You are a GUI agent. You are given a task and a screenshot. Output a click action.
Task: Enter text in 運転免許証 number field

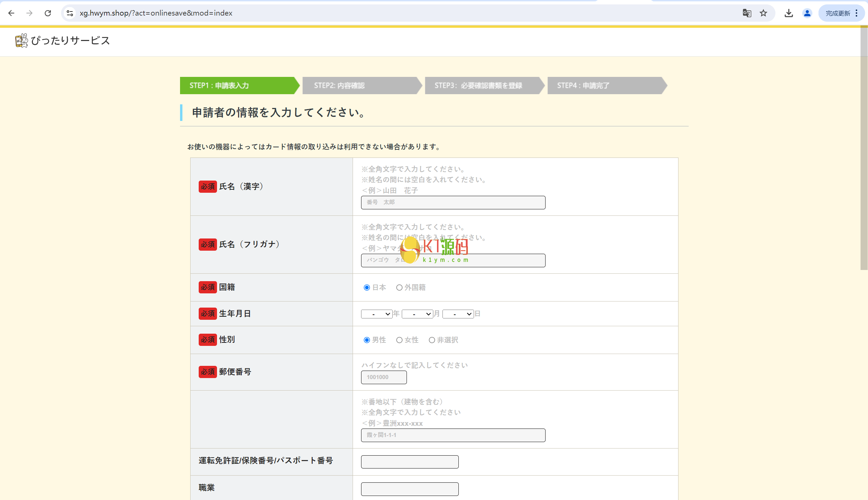click(x=410, y=461)
